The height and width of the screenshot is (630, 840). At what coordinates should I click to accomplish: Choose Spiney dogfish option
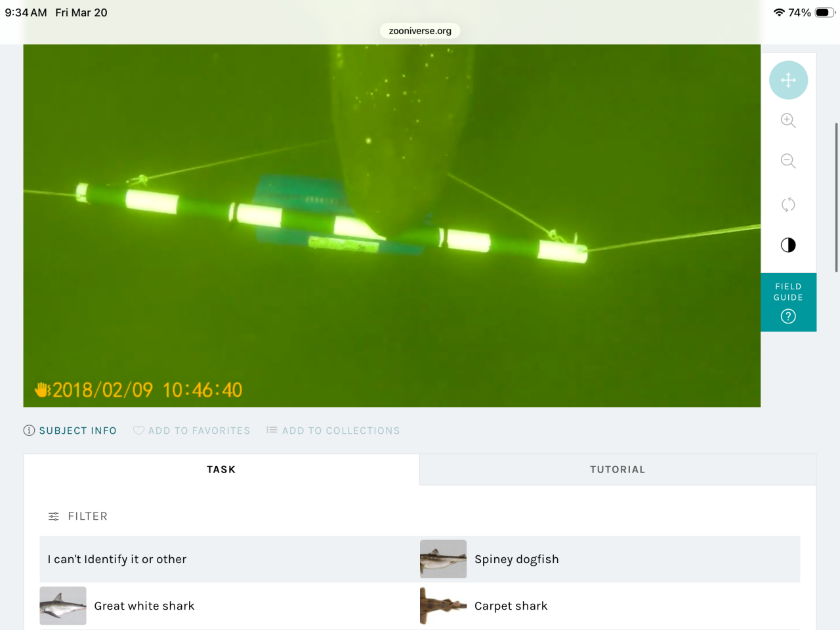pyautogui.click(x=610, y=559)
